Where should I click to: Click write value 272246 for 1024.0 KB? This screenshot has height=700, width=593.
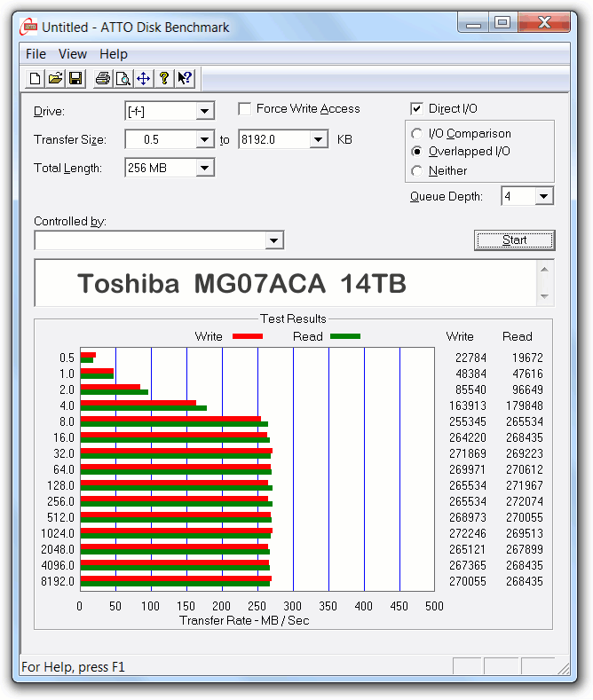click(x=468, y=533)
